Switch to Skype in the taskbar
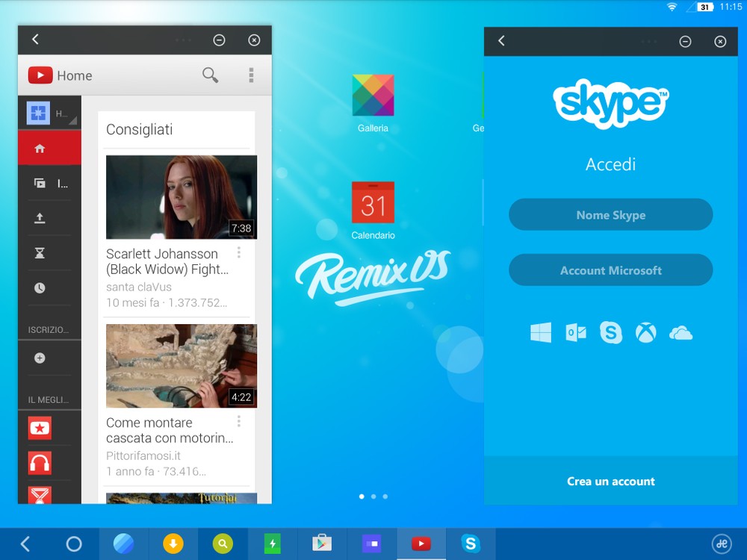747x560 pixels. (x=471, y=544)
